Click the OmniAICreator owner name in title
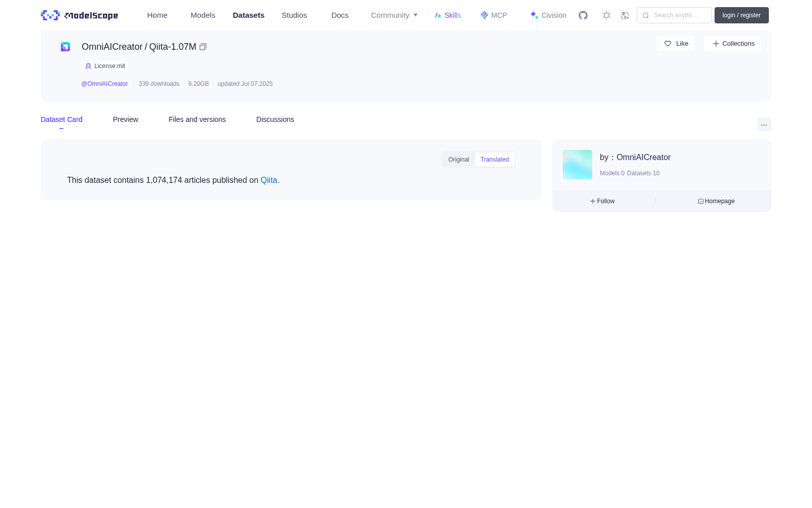This screenshot has height=508, width=812. [x=112, y=47]
